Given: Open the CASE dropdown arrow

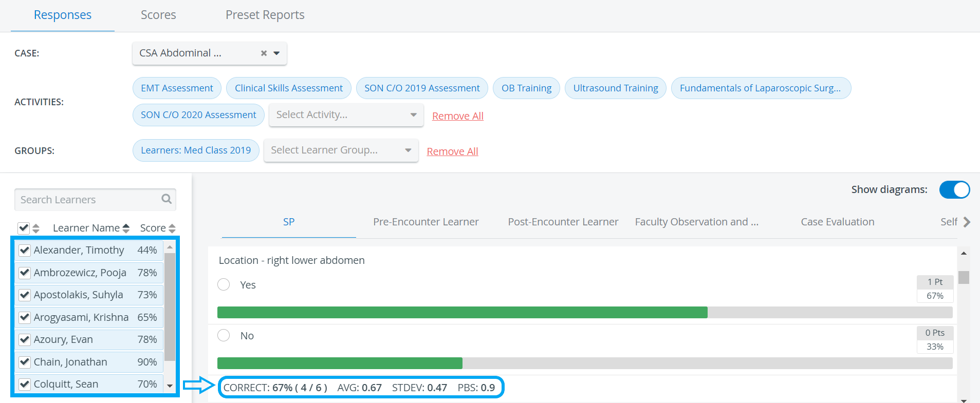Looking at the screenshot, I should point(276,53).
